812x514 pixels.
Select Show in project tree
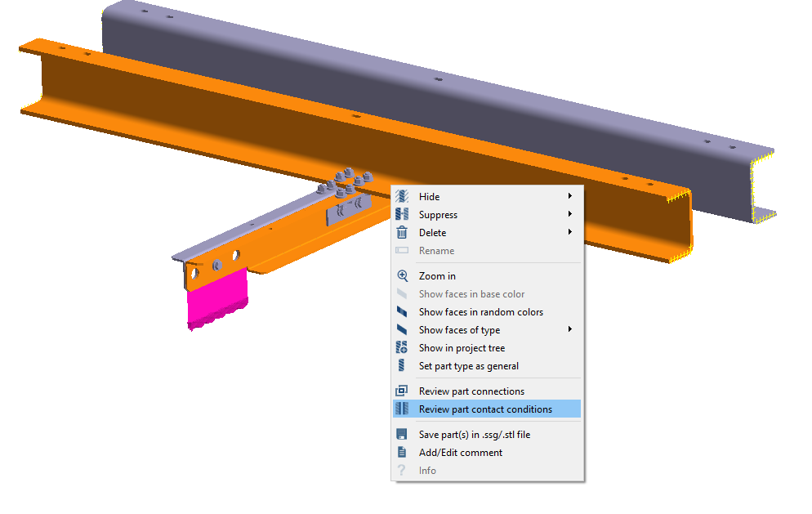(487, 348)
